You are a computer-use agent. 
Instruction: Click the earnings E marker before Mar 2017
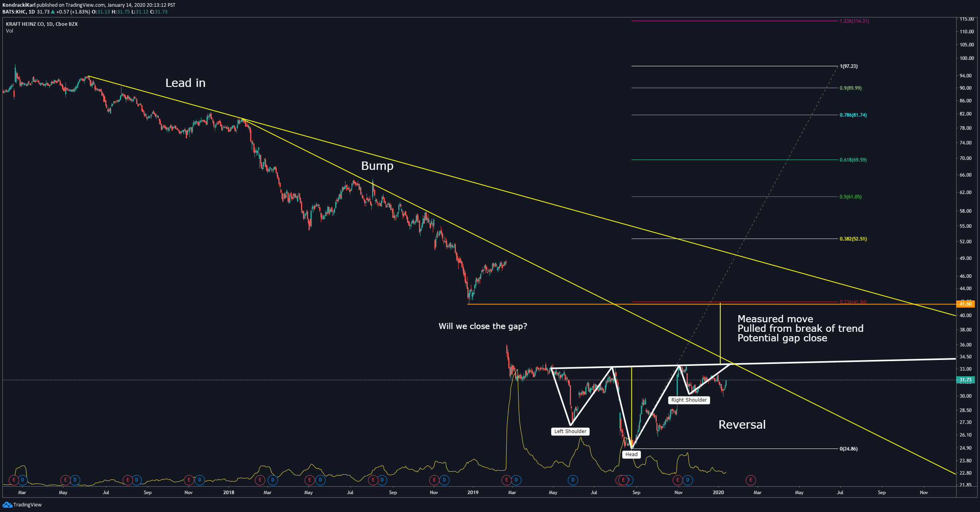(14, 480)
